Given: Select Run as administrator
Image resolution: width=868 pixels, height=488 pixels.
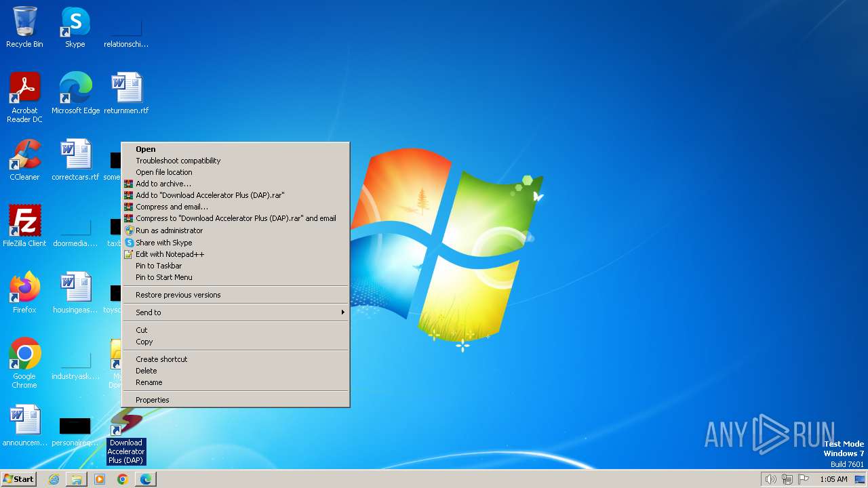Looking at the screenshot, I should 235,230.
